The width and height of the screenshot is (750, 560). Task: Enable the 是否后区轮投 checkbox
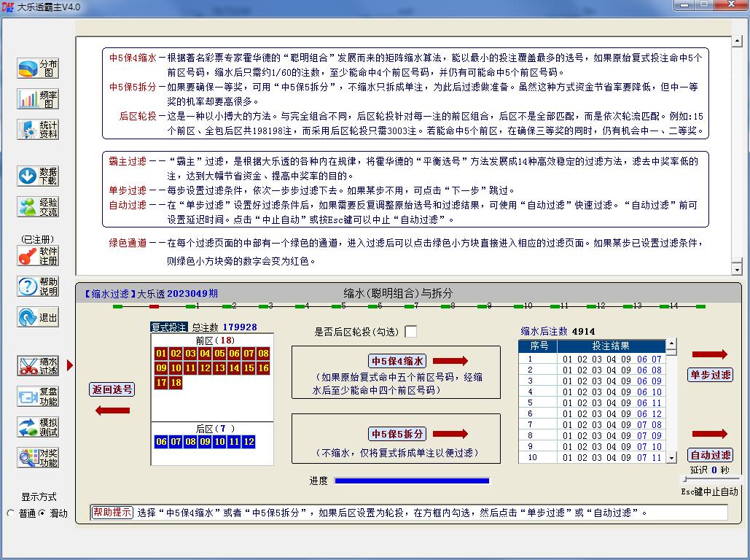[x=411, y=332]
